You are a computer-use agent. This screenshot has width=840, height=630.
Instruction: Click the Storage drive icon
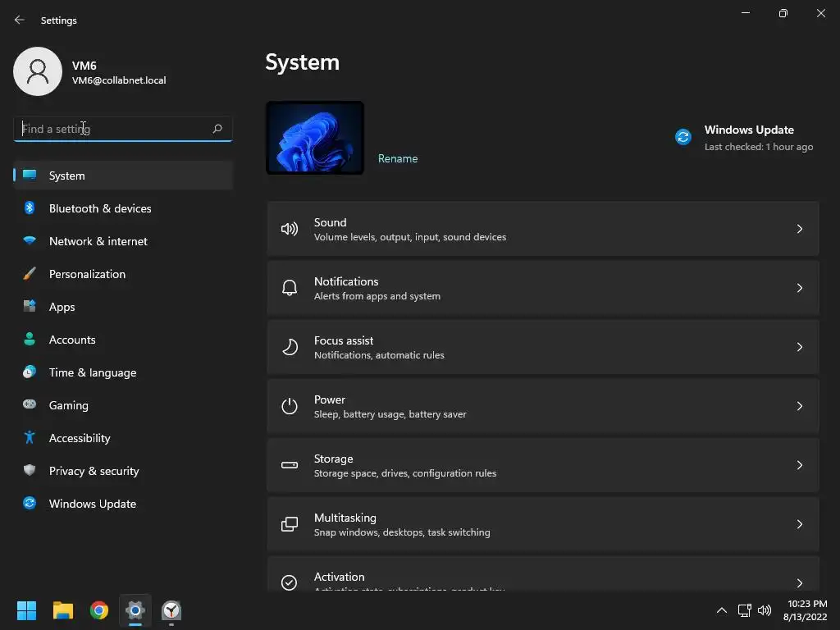point(290,465)
